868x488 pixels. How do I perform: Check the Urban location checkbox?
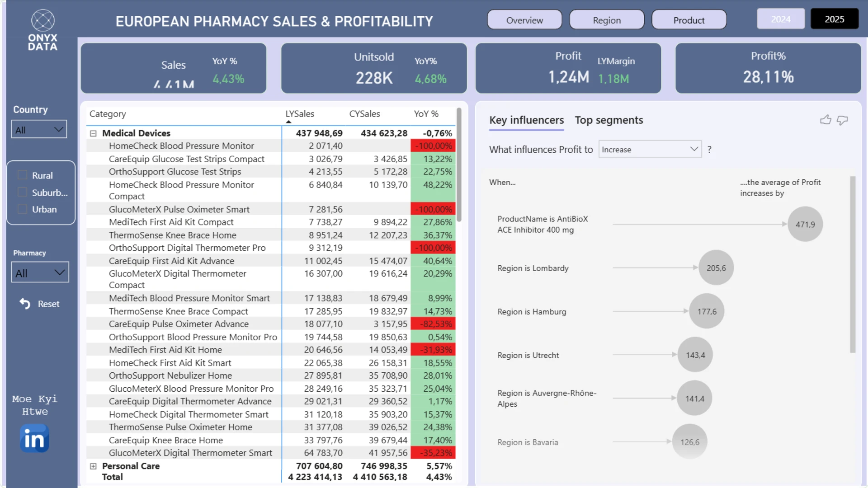tap(22, 209)
